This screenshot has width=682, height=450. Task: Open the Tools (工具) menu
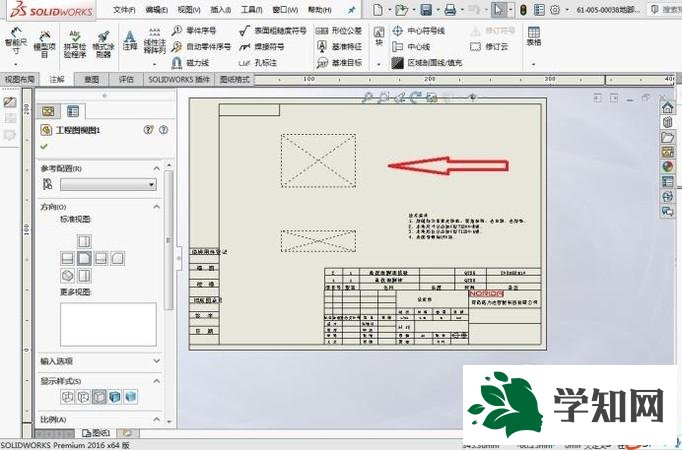(x=252, y=10)
